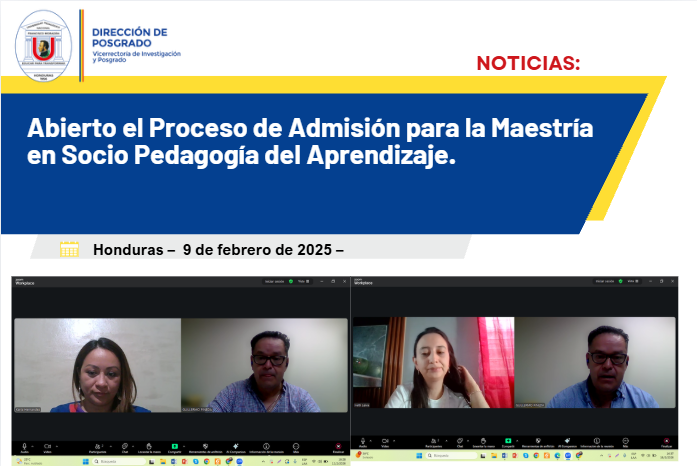The height and width of the screenshot is (466, 697).
Task: Mute Audio microphone in left Zoom window
Action: pos(23,446)
